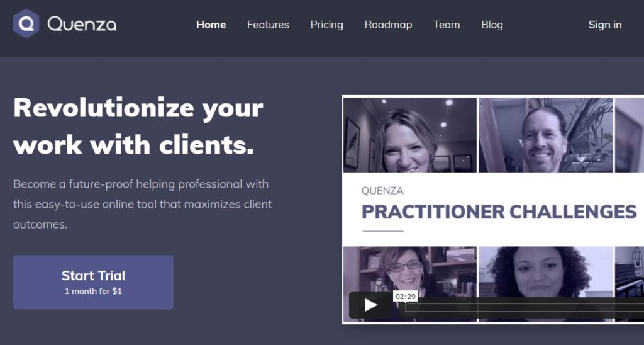Click the blonde woman video thumbnail
Viewport: 644px width, 345px height.
410,135
